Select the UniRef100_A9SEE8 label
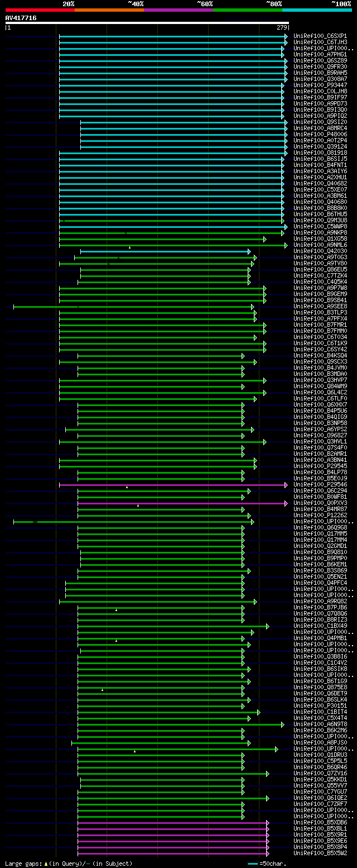Image resolution: width=357 pixels, height=868 pixels. coord(320,306)
